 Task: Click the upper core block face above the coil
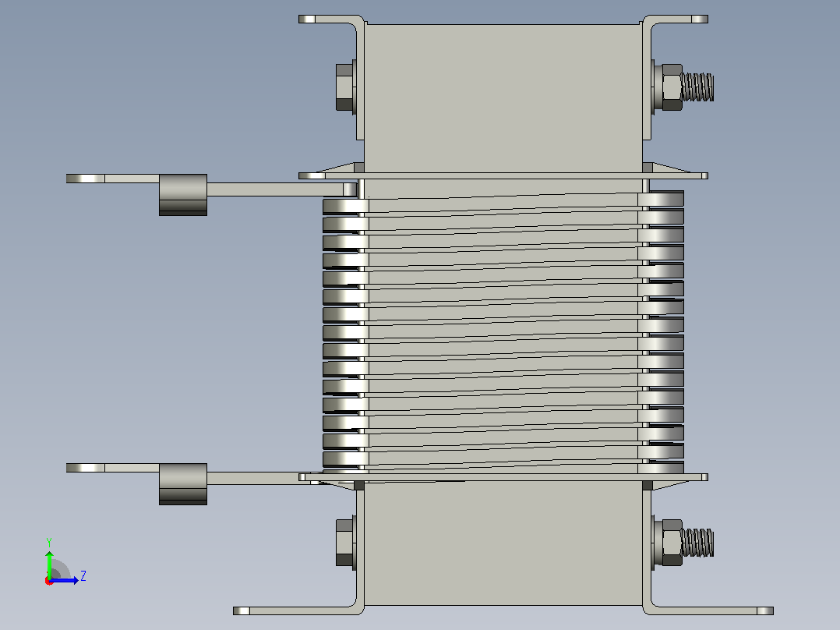[x=503, y=98]
